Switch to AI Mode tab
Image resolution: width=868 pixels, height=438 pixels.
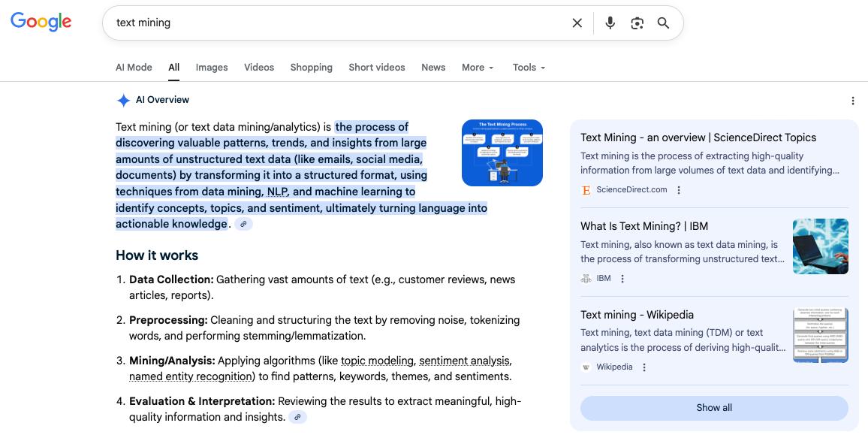pos(134,68)
